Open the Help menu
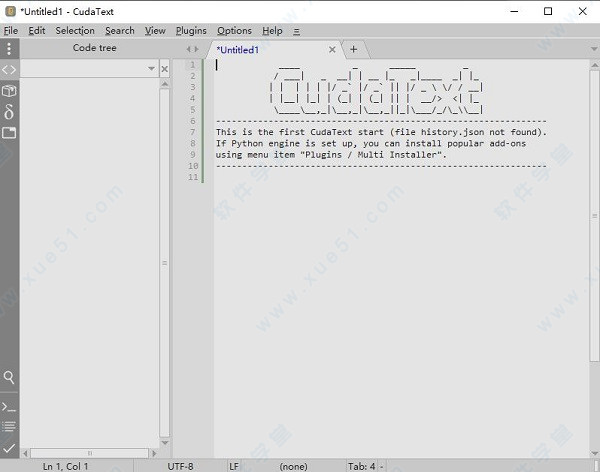 pos(272,31)
